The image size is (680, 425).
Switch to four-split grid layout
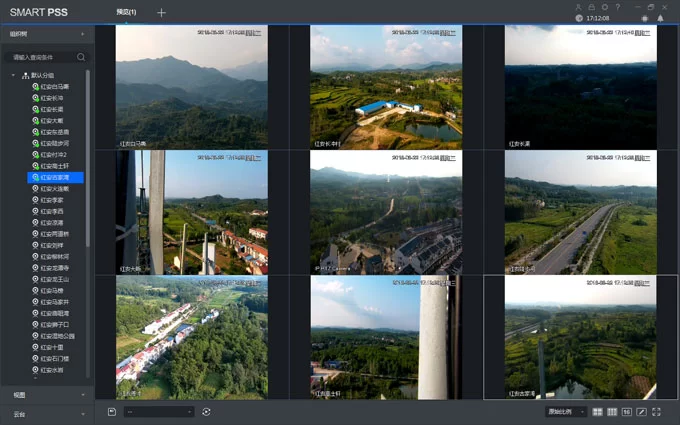tap(597, 412)
